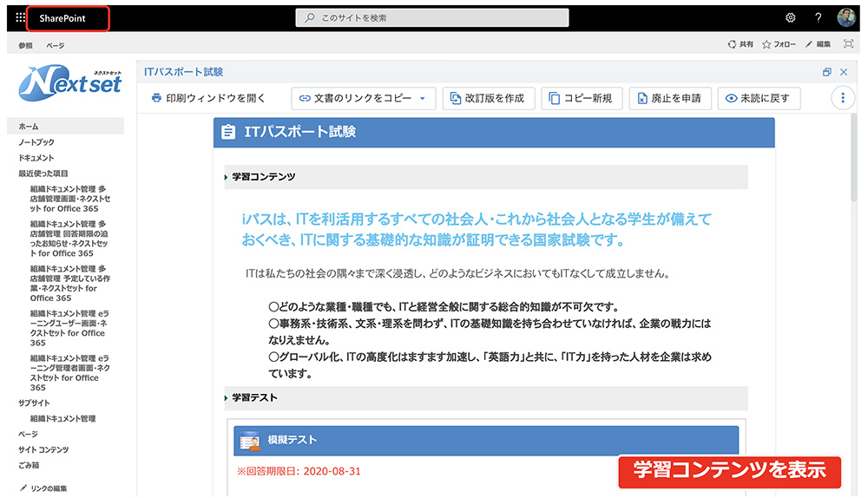
Task: Click the 改訂版を作成 button
Action: tap(488, 98)
